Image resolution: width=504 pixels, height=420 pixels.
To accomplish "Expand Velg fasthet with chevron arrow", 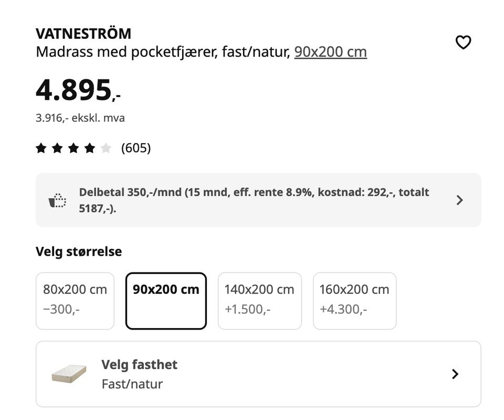I will [x=455, y=374].
